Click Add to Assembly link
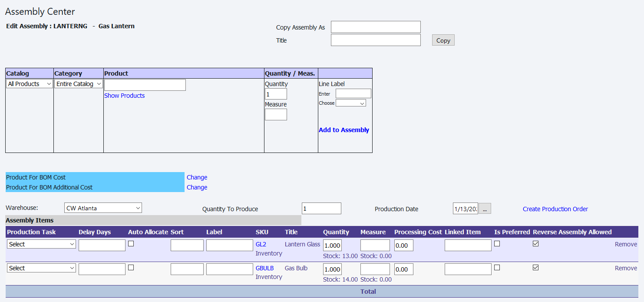 coord(344,130)
